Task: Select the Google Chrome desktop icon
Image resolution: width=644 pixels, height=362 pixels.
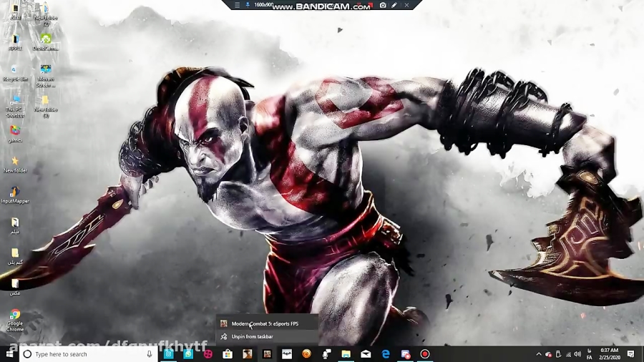Action: [x=15, y=320]
